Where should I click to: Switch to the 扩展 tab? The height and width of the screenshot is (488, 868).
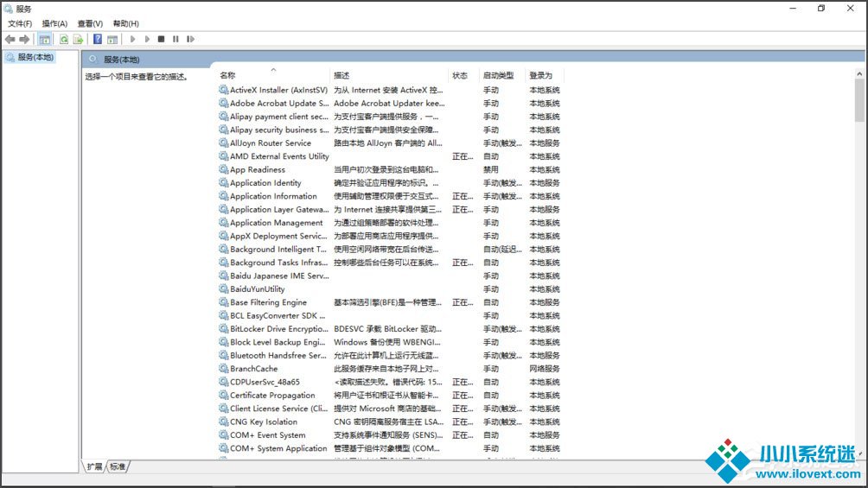click(94, 467)
